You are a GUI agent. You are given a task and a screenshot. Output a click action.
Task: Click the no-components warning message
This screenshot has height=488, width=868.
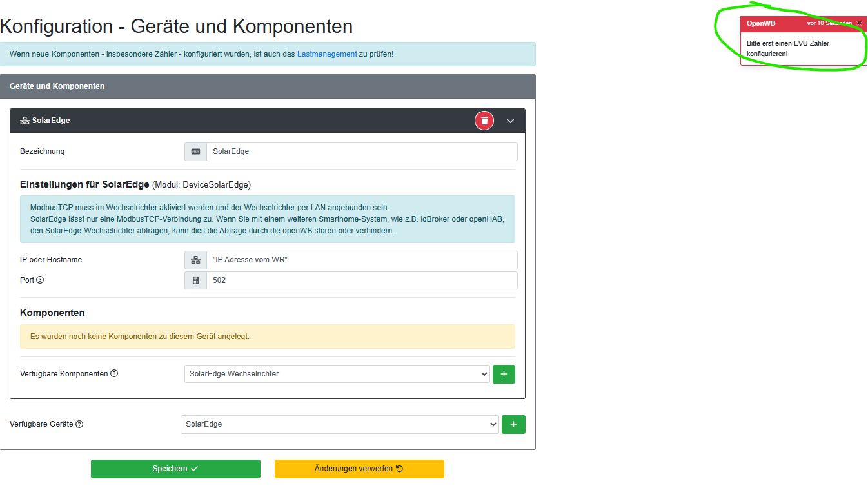click(268, 337)
